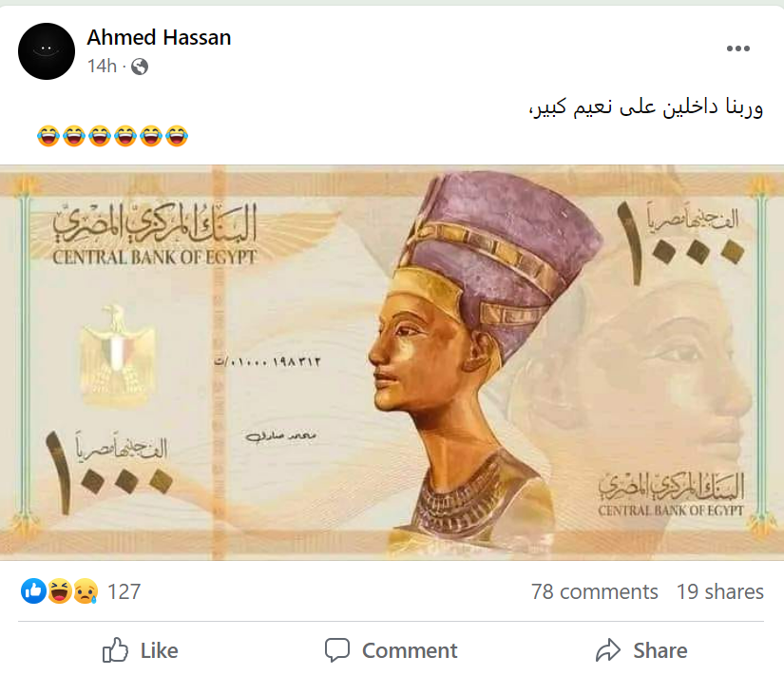
Task: Click the public globe audience icon
Action: pos(140,67)
